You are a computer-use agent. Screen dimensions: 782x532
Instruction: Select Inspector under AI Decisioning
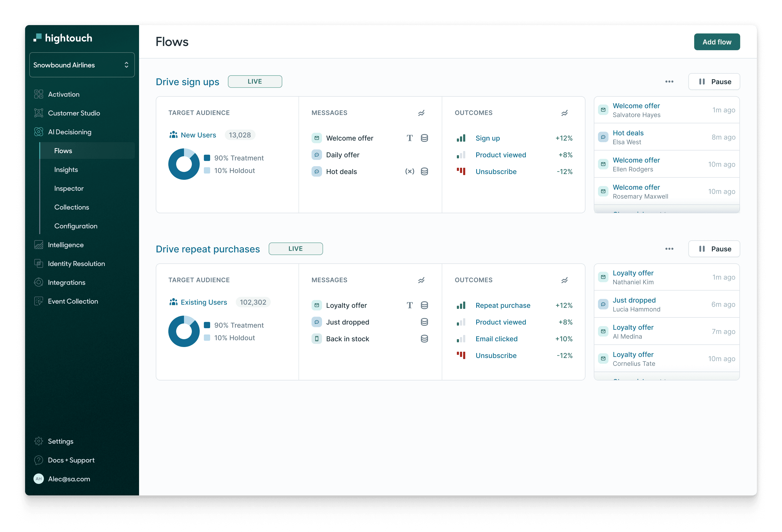[x=69, y=188]
